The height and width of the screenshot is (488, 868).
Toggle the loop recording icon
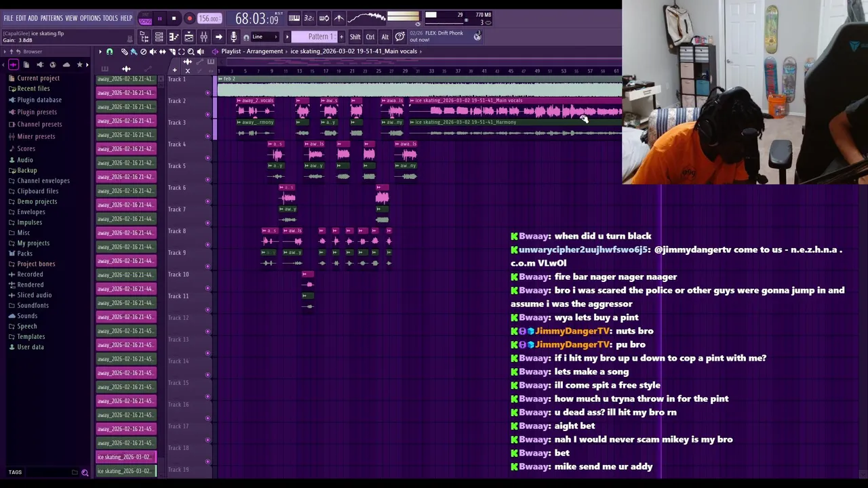click(x=324, y=18)
